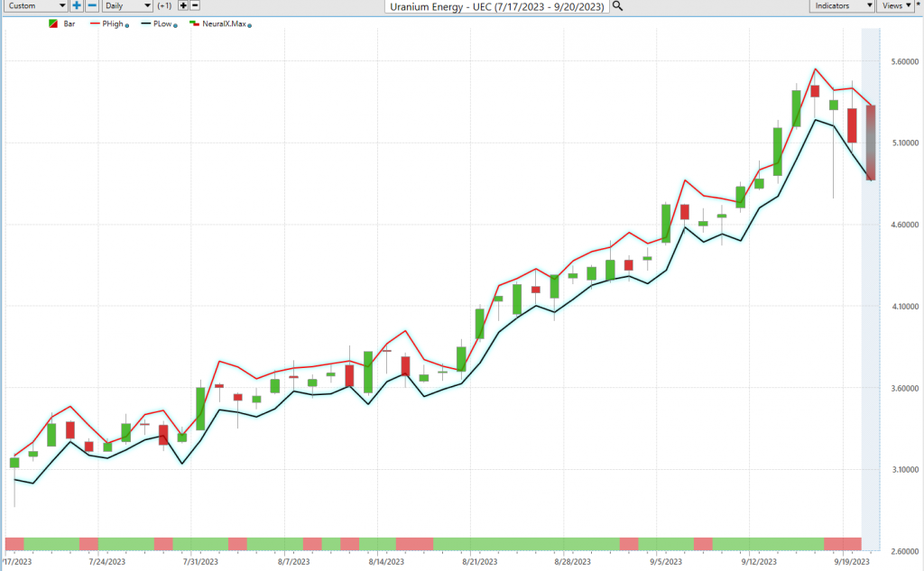924x571 pixels.
Task: Click the blue plus zoom-in button
Action: (77, 6)
